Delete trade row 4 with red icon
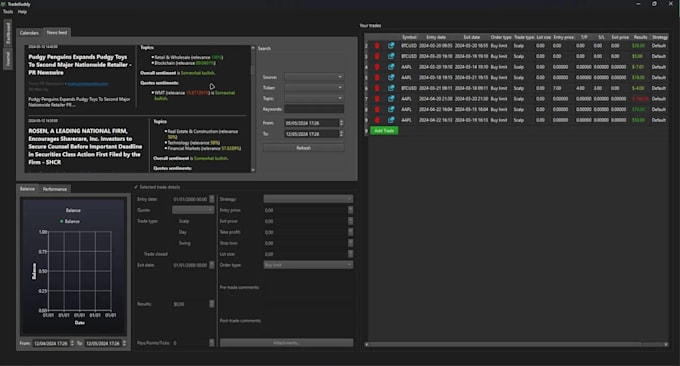Screen dimensions: 680x366 coord(377,67)
